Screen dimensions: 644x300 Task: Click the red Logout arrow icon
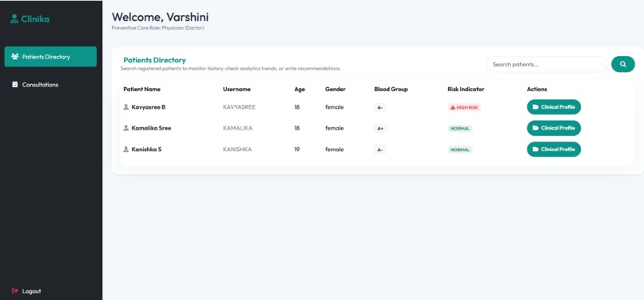(x=15, y=290)
